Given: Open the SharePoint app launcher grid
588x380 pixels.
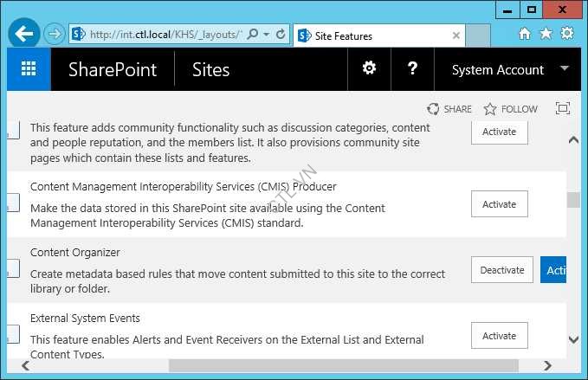Looking at the screenshot, I should click(x=29, y=69).
